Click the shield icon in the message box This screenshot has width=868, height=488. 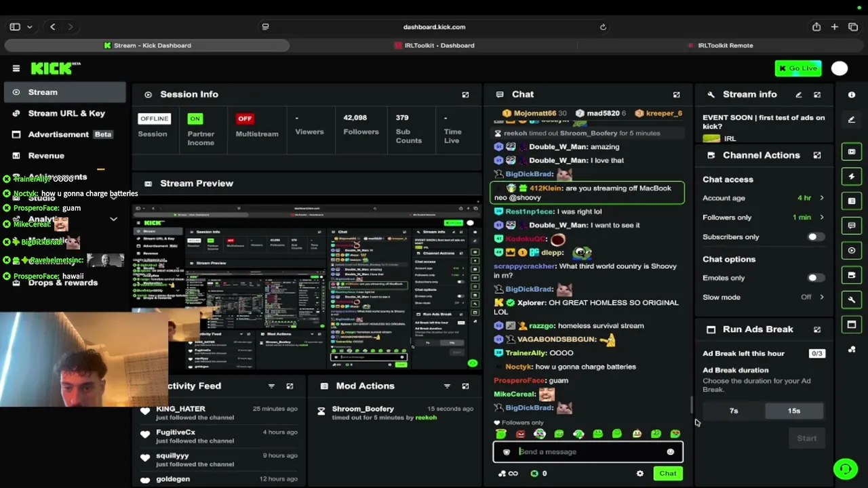[506, 452]
